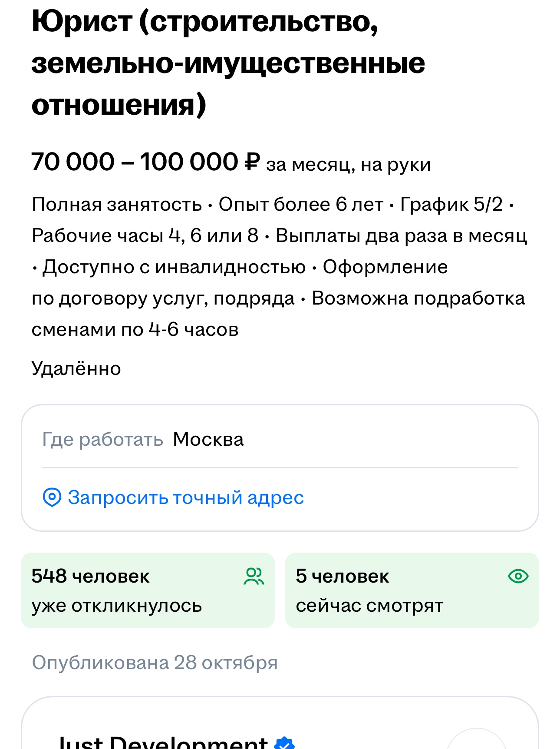
Task: Click the "График 5/2" schedule detail
Action: tap(451, 205)
